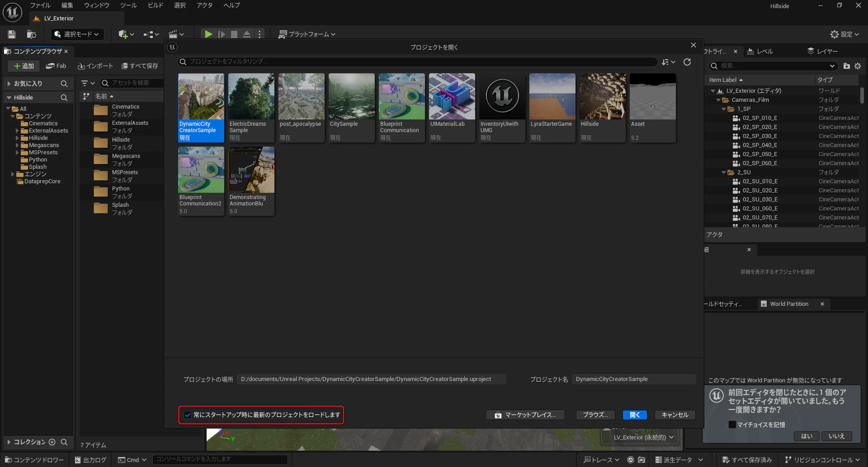Create new folder in Outliner

pos(847,66)
